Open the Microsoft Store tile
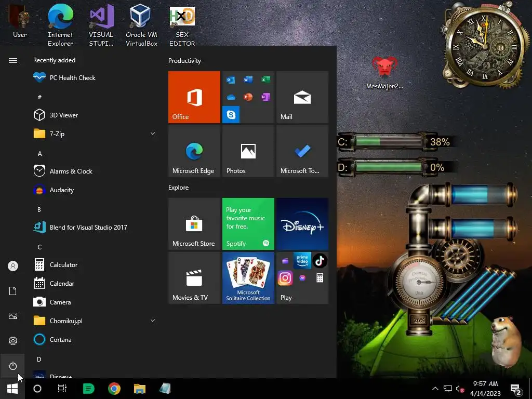Viewport: 532px width, 399px height. click(194, 224)
